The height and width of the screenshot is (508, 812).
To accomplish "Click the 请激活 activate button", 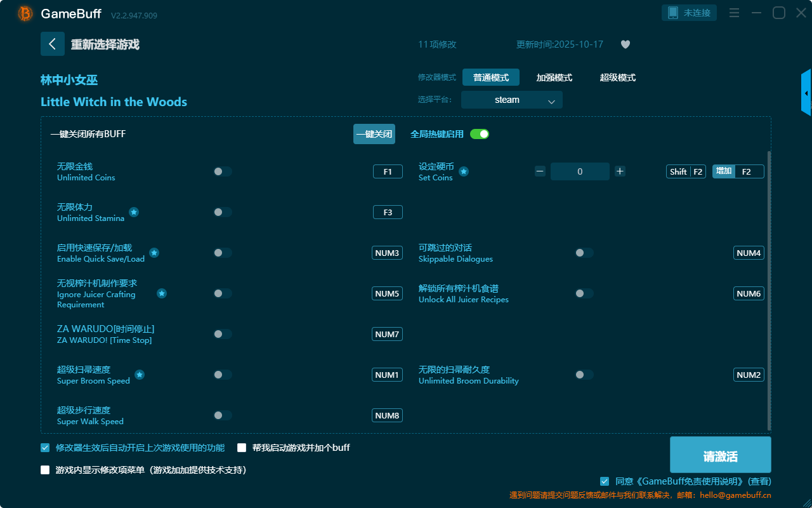I will [x=720, y=455].
